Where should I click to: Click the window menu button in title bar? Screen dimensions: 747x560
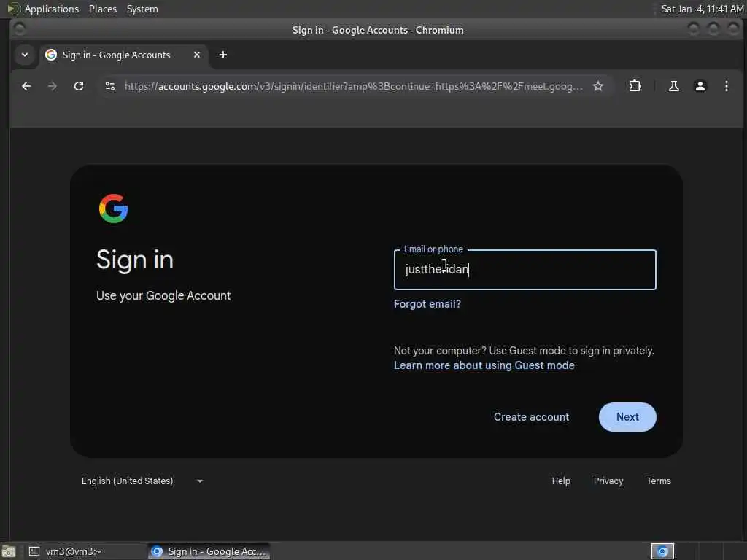point(19,29)
